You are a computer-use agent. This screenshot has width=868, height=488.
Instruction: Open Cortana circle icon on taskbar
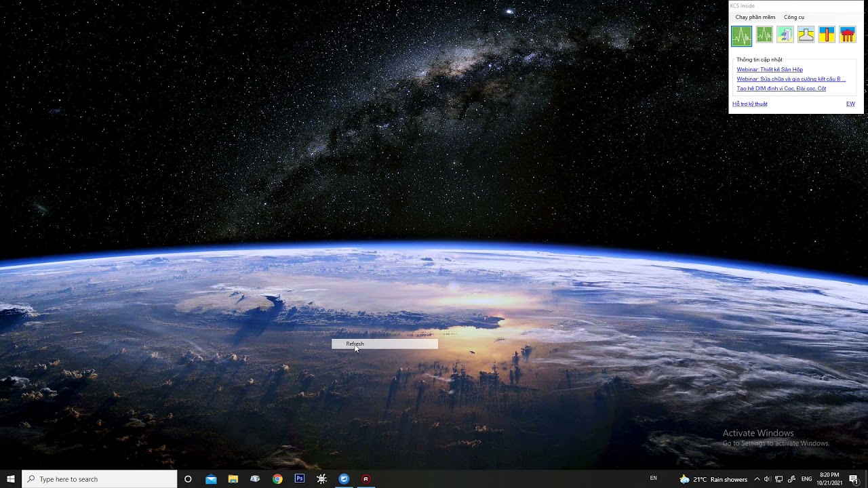(x=188, y=479)
